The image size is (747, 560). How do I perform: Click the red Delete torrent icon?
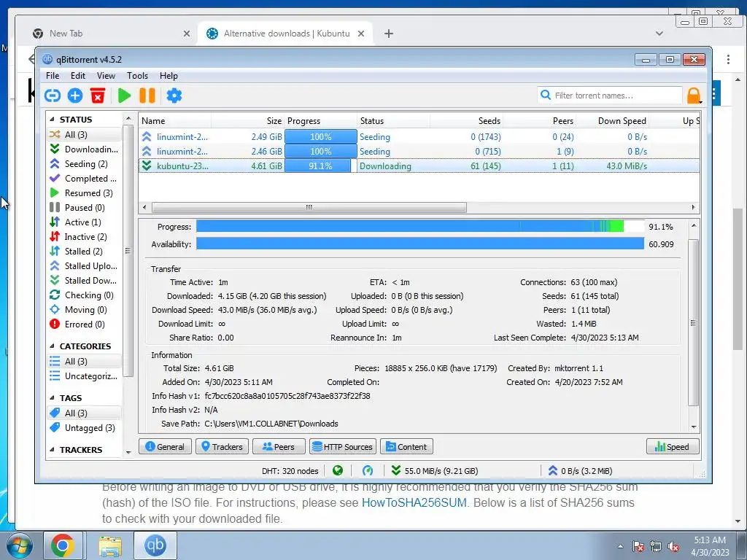coord(98,96)
